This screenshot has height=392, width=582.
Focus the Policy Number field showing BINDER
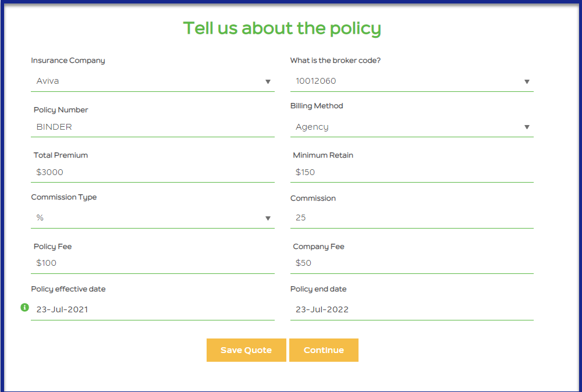(x=152, y=127)
